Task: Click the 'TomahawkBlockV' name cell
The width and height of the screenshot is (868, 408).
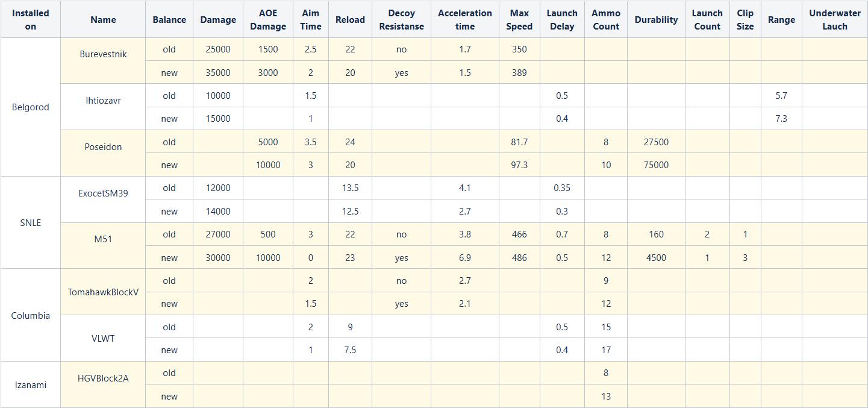Action: 103,292
